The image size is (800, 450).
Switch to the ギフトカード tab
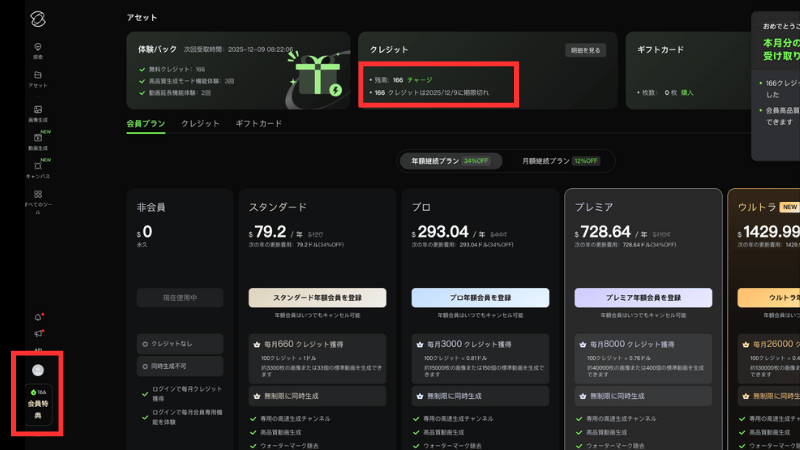tap(258, 124)
